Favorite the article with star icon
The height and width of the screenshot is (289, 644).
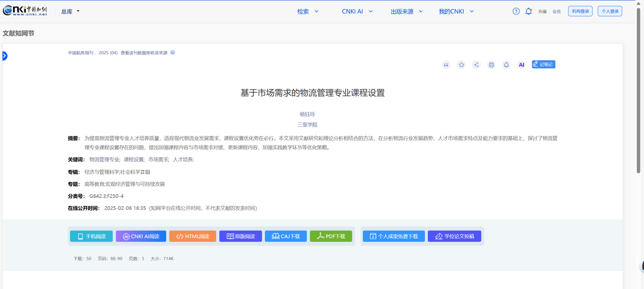point(461,65)
